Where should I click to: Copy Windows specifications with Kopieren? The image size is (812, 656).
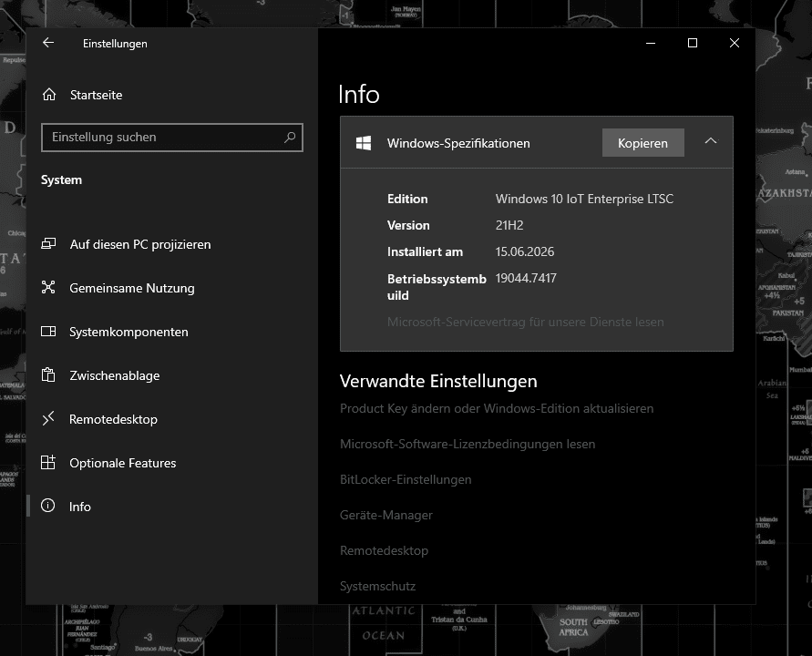tap(642, 143)
